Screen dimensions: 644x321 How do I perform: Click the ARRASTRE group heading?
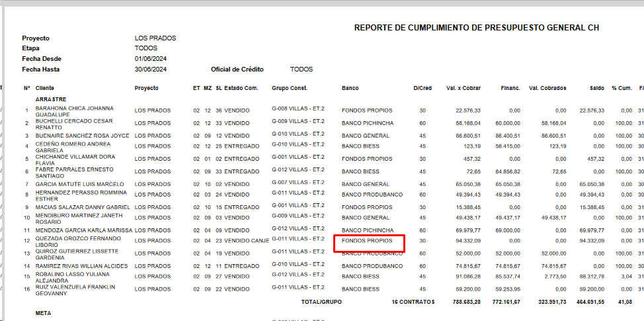click(51, 99)
